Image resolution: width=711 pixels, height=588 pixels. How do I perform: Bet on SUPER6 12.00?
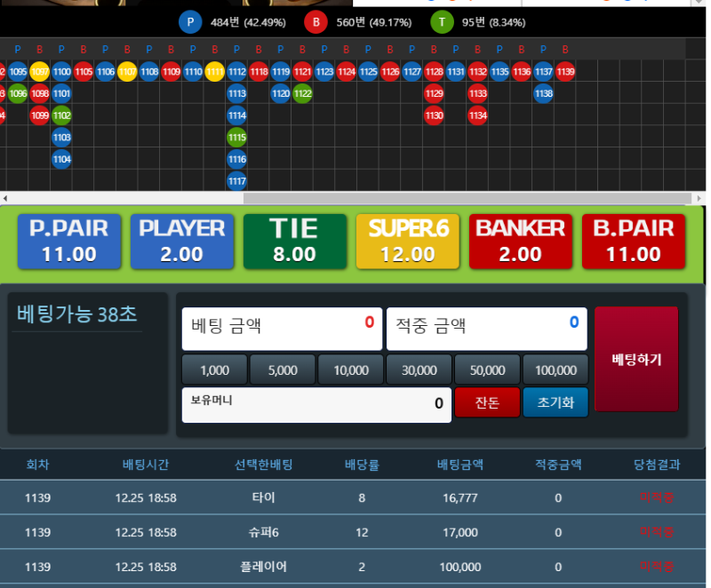tap(408, 242)
